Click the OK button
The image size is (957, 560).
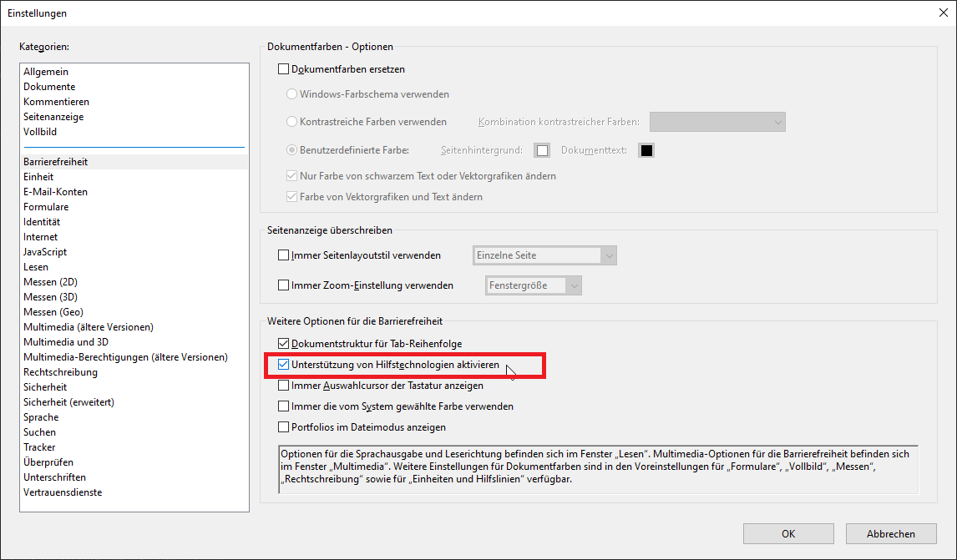788,534
